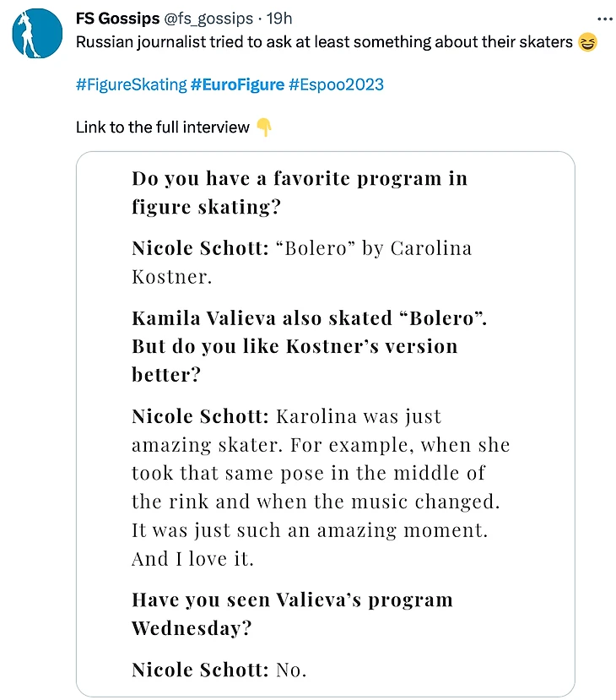Click the 'And I love it.' line
Viewport: 616px width, 700px height.
(192, 558)
